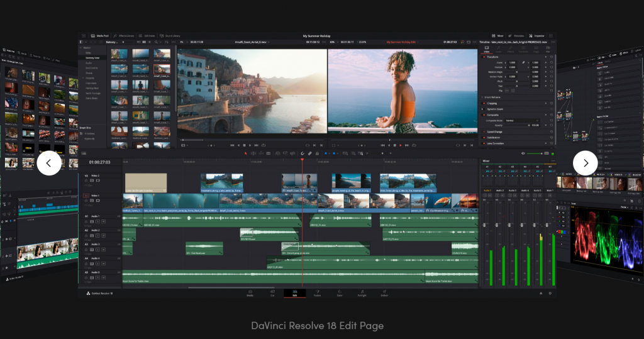Viewport: 644px width, 339px height.
Task: Switch to the Color page
Action: tap(340, 293)
